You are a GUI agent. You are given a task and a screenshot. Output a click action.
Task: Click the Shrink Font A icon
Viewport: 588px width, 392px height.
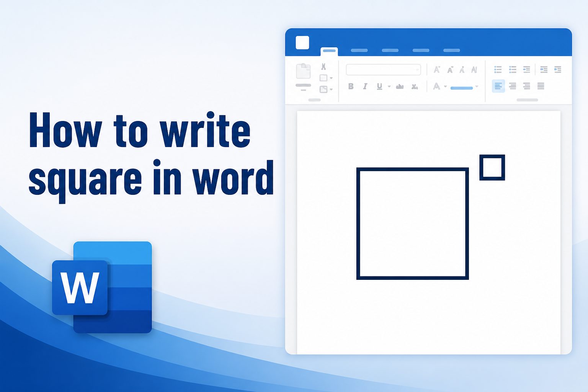450,70
